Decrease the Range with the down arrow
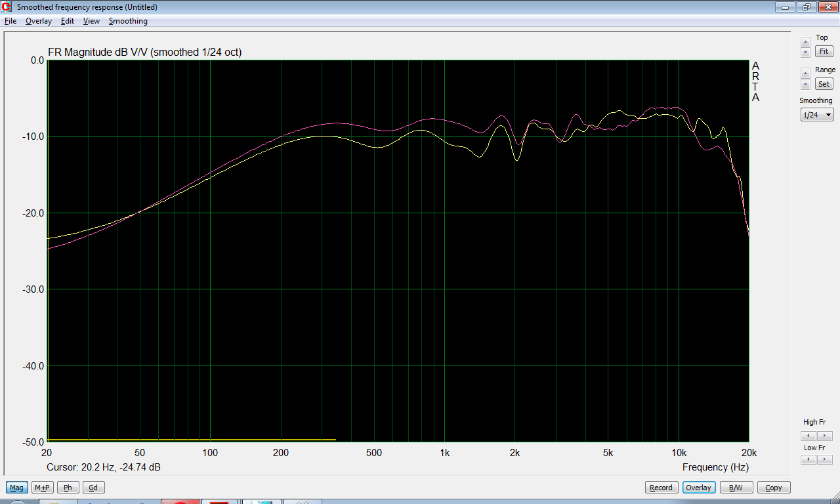This screenshot has width=840, height=504. click(805, 85)
